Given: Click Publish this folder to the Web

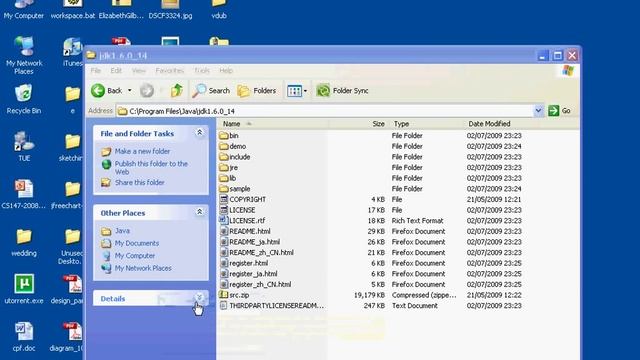Looking at the screenshot, I should tap(151, 168).
